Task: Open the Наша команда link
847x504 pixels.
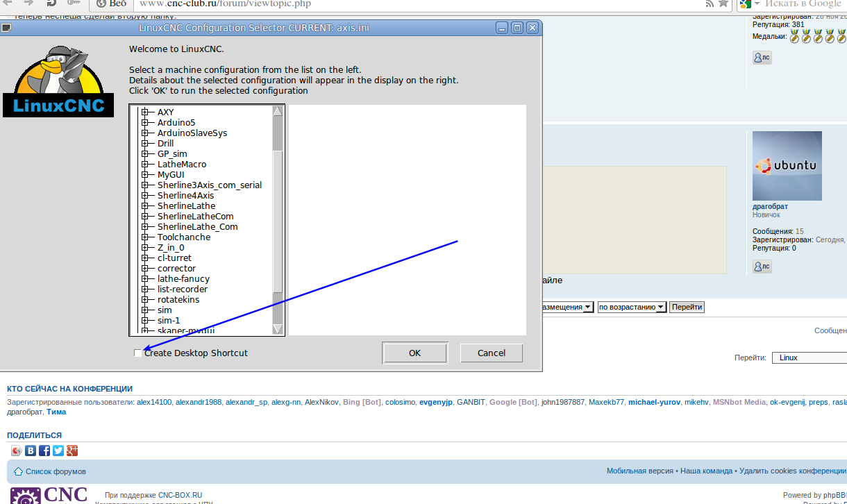Action: pyautogui.click(x=706, y=471)
